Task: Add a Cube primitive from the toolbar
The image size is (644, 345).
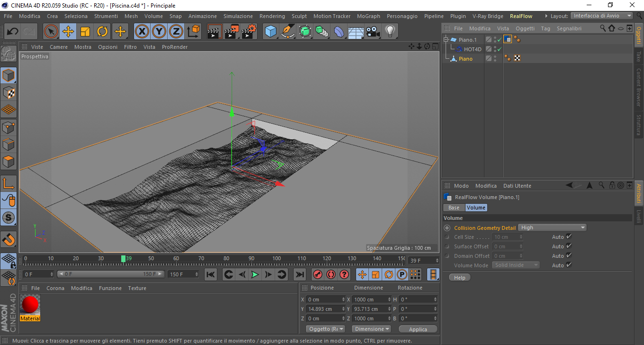Action: tap(270, 32)
